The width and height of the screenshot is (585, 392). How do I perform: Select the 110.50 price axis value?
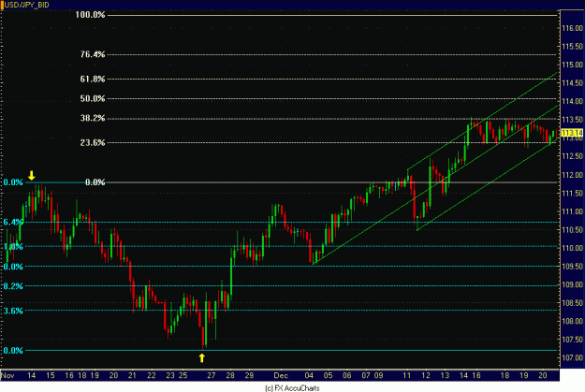click(x=572, y=230)
